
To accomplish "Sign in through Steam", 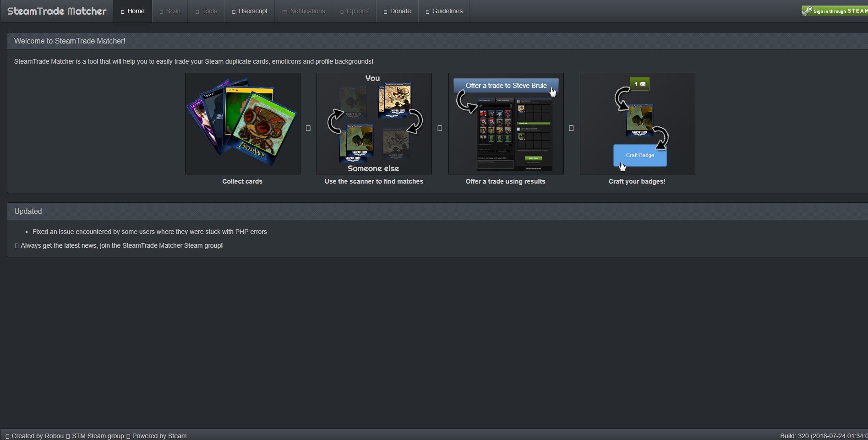I will tap(835, 11).
